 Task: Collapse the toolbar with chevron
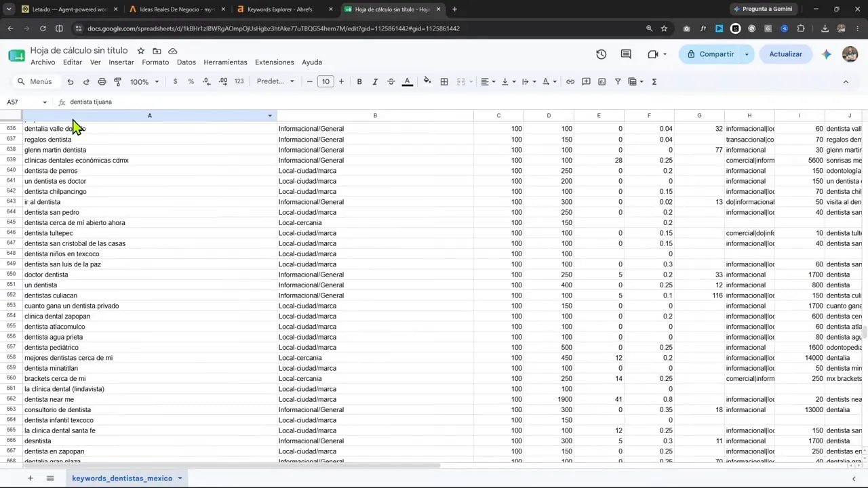point(846,81)
